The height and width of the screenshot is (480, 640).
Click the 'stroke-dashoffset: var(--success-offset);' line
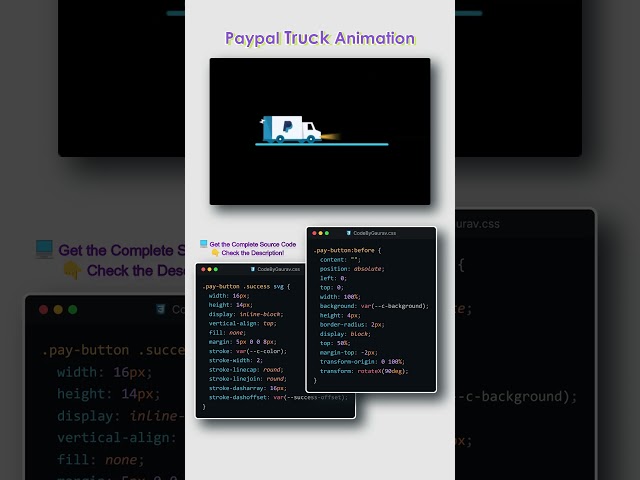pos(278,397)
